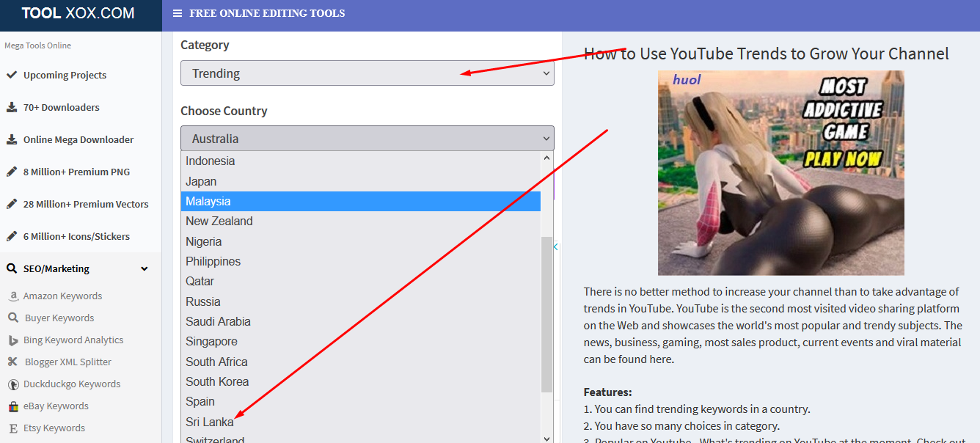Viewport: 980px width, 443px height.
Task: Select Nigeria from the country list
Action: 361,241
